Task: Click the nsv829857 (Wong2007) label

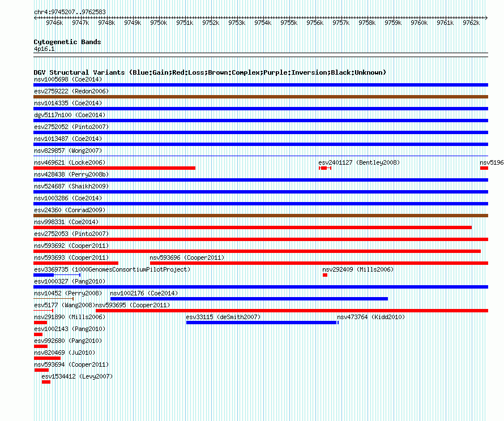Action: tap(68, 151)
